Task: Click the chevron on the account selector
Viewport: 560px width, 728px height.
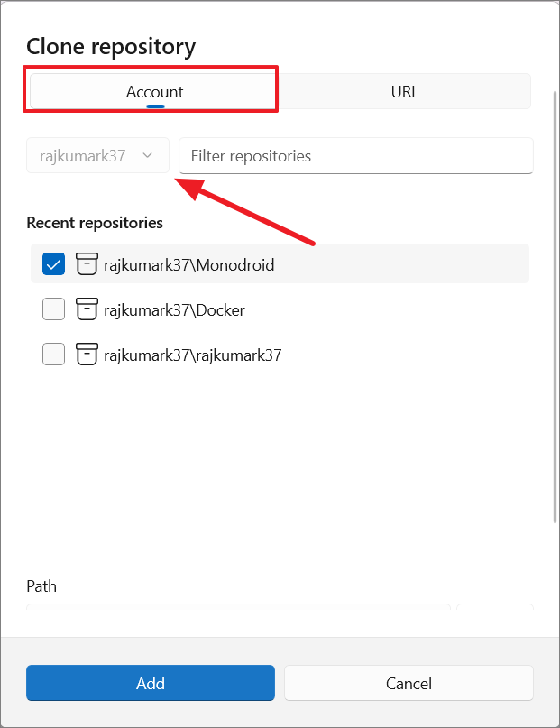Action: [x=148, y=155]
